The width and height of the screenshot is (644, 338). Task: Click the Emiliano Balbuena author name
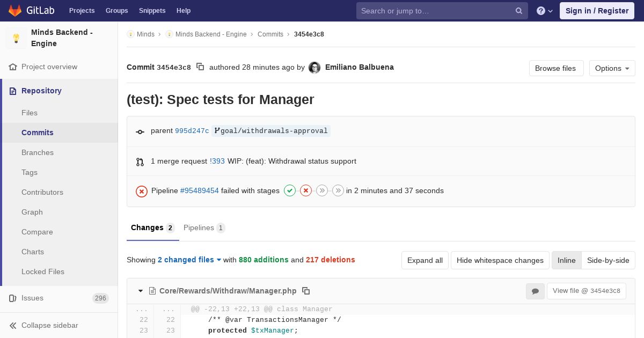point(360,67)
